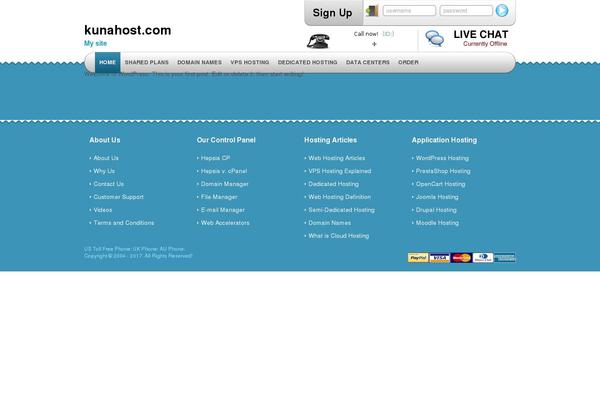Open File Manager link

tap(219, 197)
